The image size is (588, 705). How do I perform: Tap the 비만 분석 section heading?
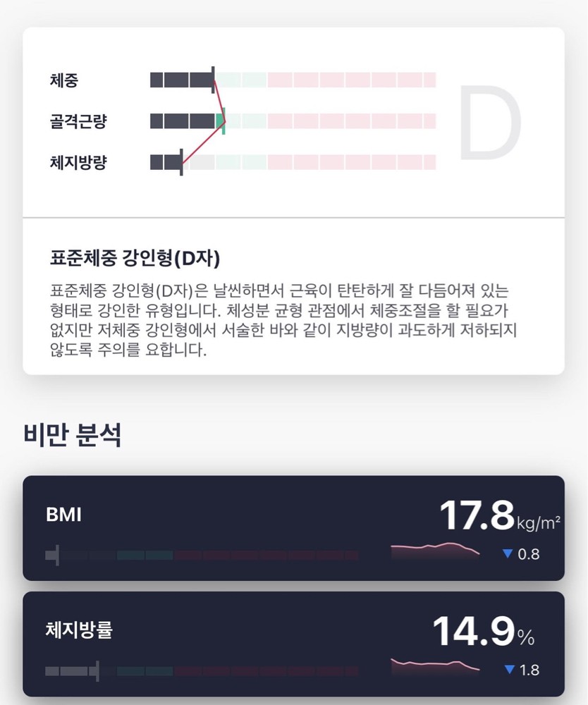[x=73, y=436]
